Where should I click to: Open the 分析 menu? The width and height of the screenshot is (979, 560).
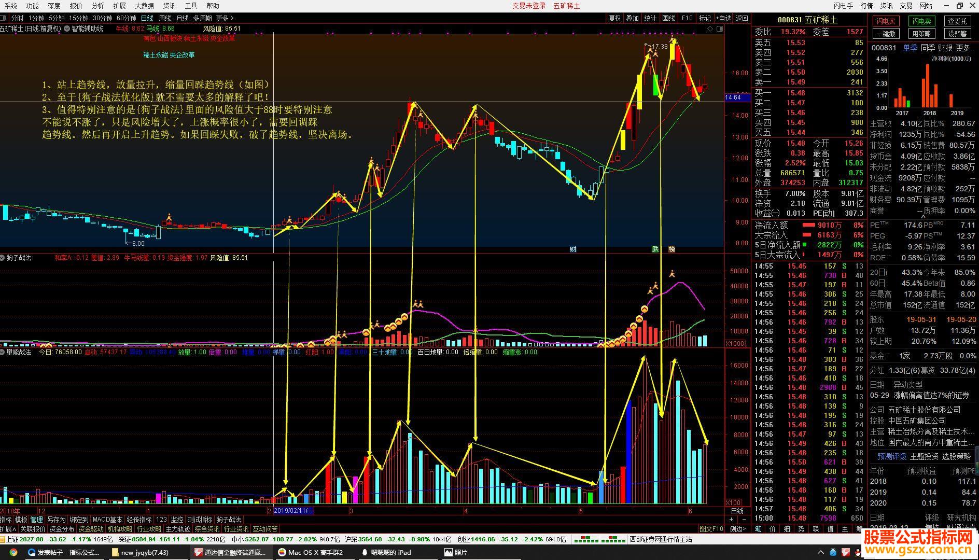97,6
